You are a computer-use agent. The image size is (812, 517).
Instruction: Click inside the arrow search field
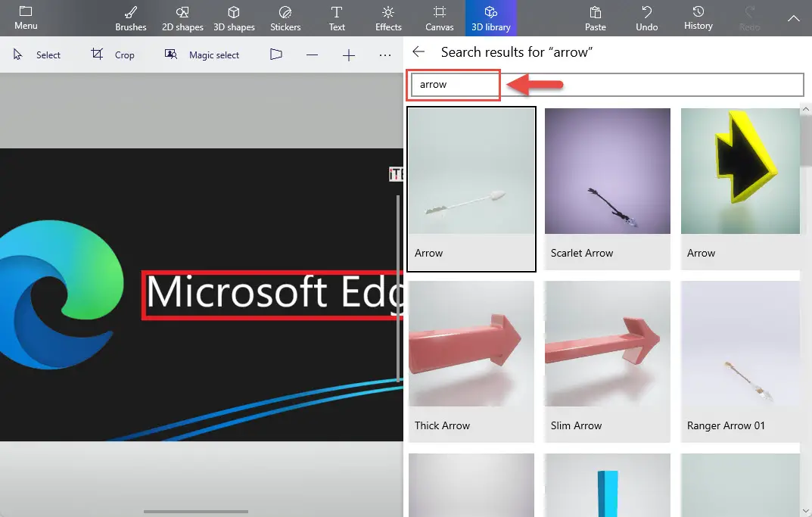tap(453, 84)
